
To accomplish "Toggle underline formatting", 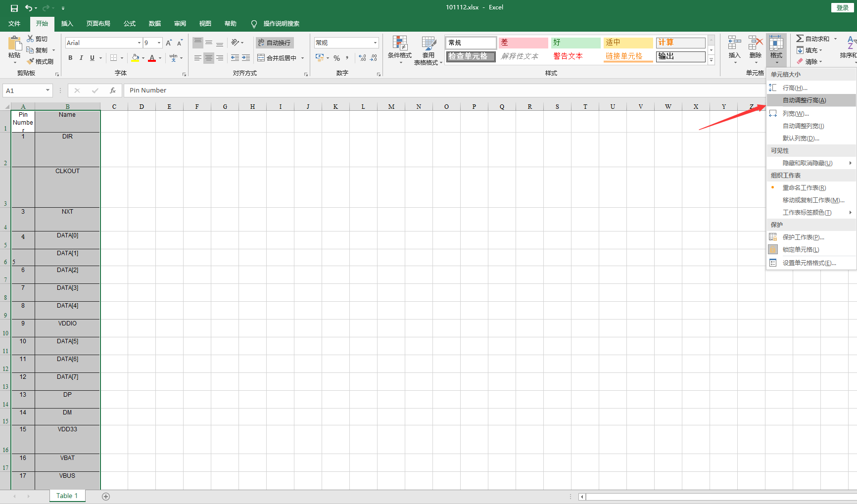I will (x=92, y=58).
